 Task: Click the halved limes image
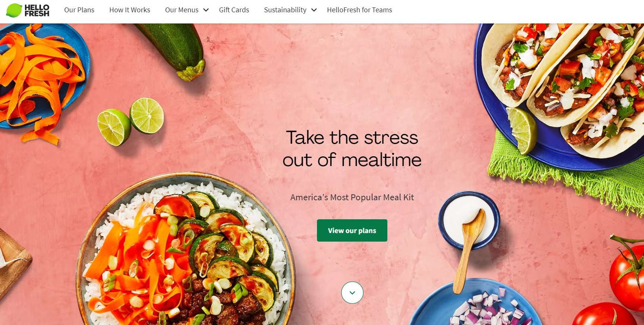point(130,121)
